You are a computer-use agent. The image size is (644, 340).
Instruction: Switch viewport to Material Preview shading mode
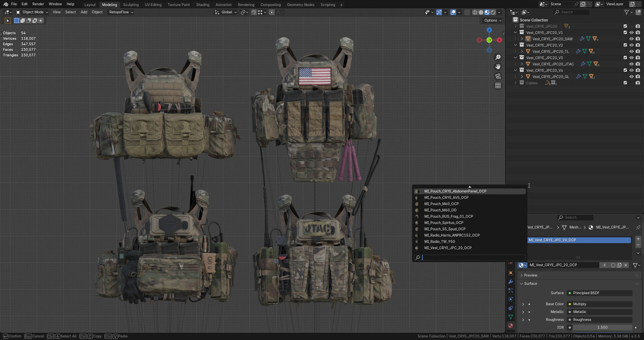coord(487,12)
